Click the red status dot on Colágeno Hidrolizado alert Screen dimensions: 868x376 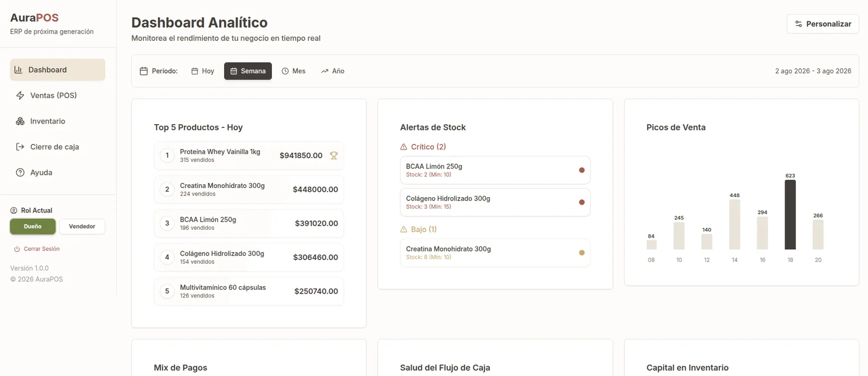582,203
